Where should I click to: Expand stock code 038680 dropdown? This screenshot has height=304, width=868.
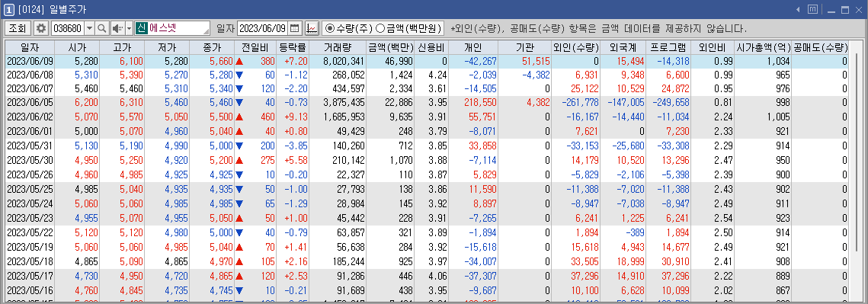pos(89,27)
